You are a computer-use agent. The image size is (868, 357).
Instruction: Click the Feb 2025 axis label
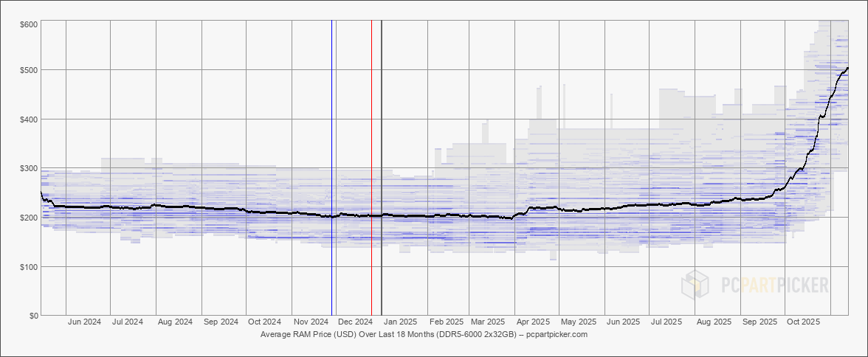(x=447, y=322)
